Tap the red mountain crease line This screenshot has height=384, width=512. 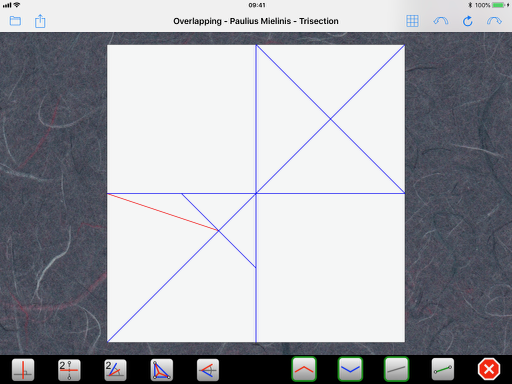(x=163, y=212)
